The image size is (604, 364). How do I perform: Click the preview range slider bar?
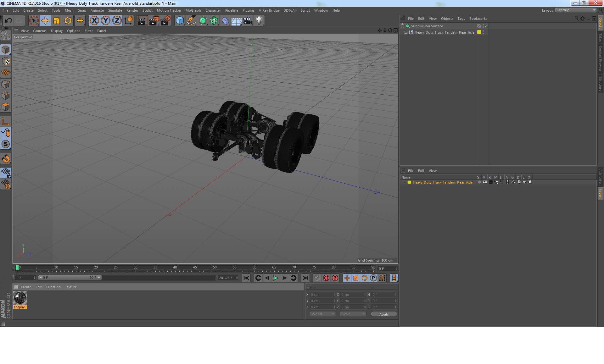click(x=70, y=278)
